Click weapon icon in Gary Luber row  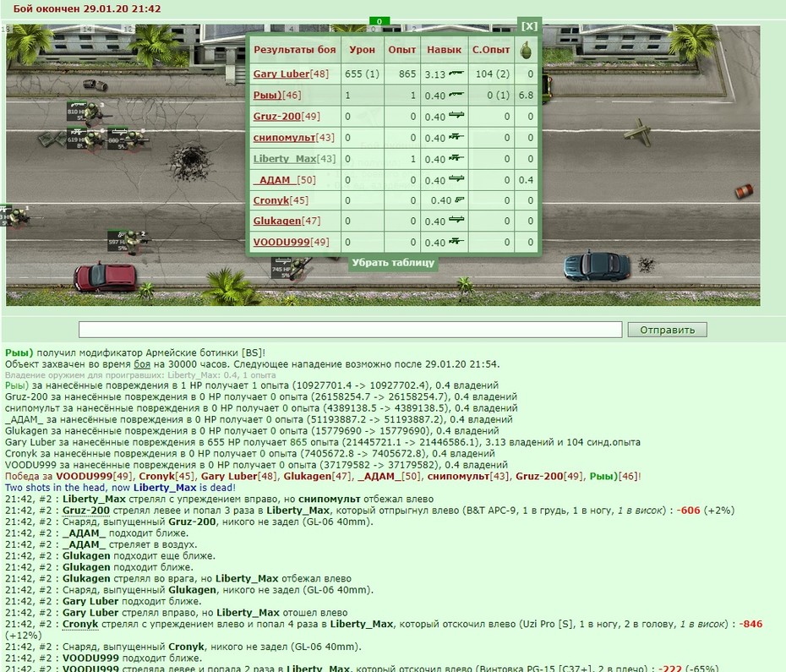pyautogui.click(x=456, y=74)
